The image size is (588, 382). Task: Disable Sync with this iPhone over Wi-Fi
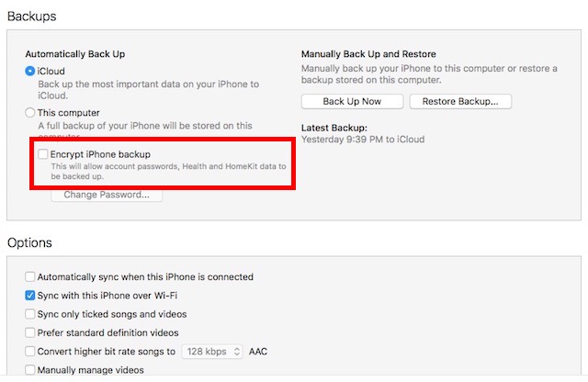coord(30,296)
